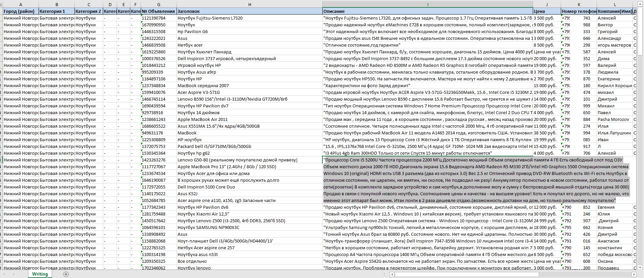Select the ad number cell '1064596101'
Viewport: 644px width, 278px height.
pos(159,227)
